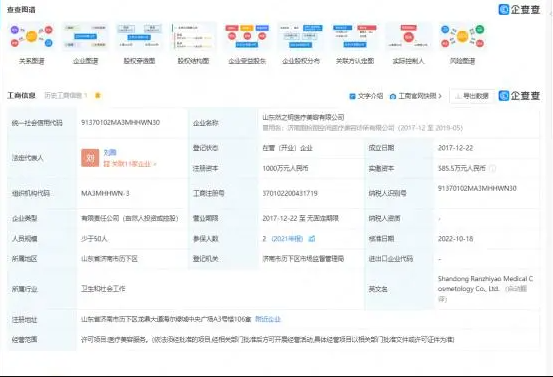
Task: Click registered capital 1000万元人民币
Action: tap(285, 168)
